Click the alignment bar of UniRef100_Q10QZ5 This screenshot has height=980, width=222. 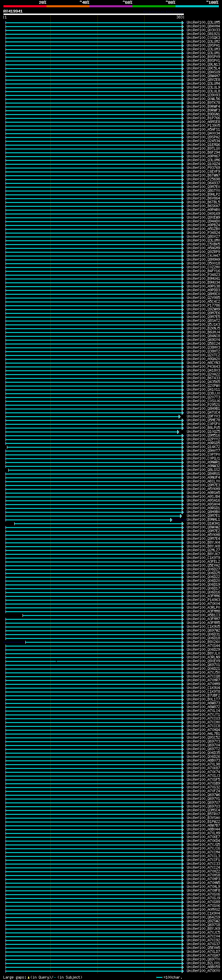pyautogui.click(x=92, y=432)
